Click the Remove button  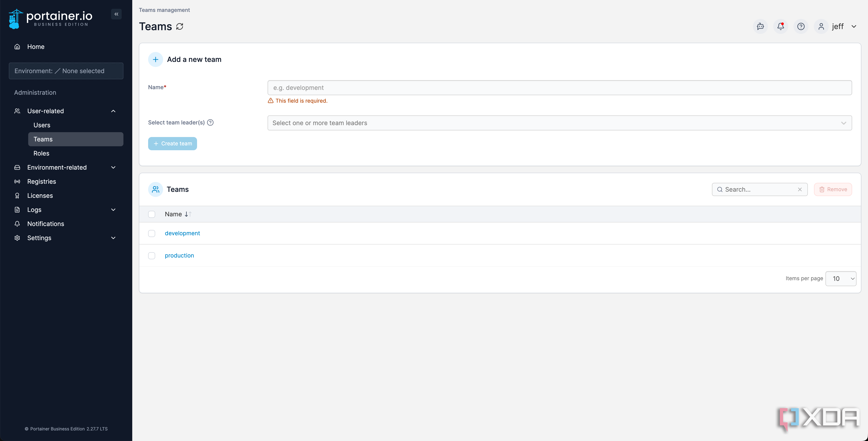pyautogui.click(x=833, y=189)
